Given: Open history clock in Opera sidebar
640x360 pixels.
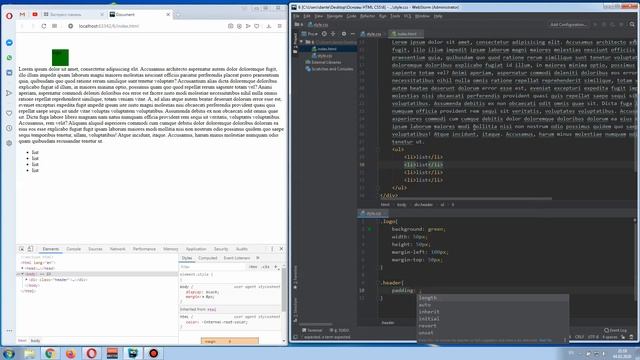Looking at the screenshot, I should pos(9,128).
